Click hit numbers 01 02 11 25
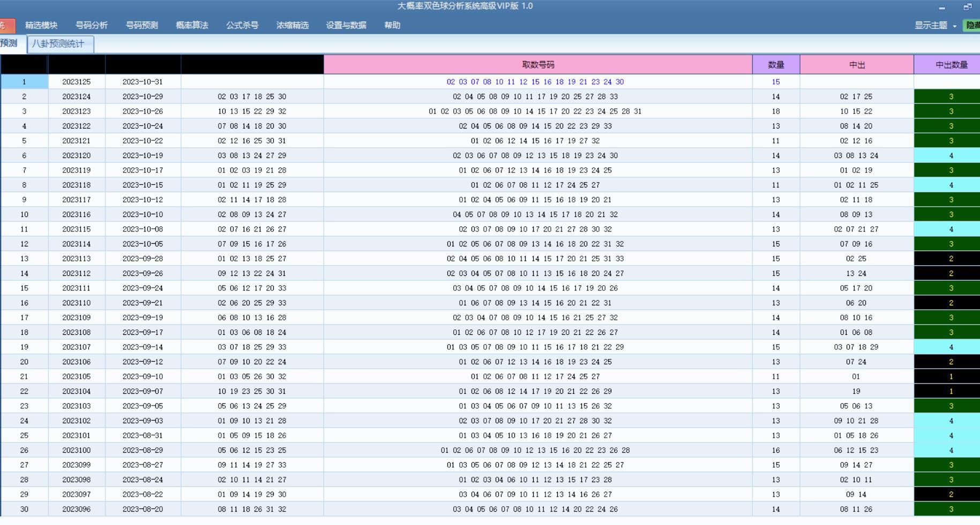This screenshot has height=525, width=980. (856, 185)
